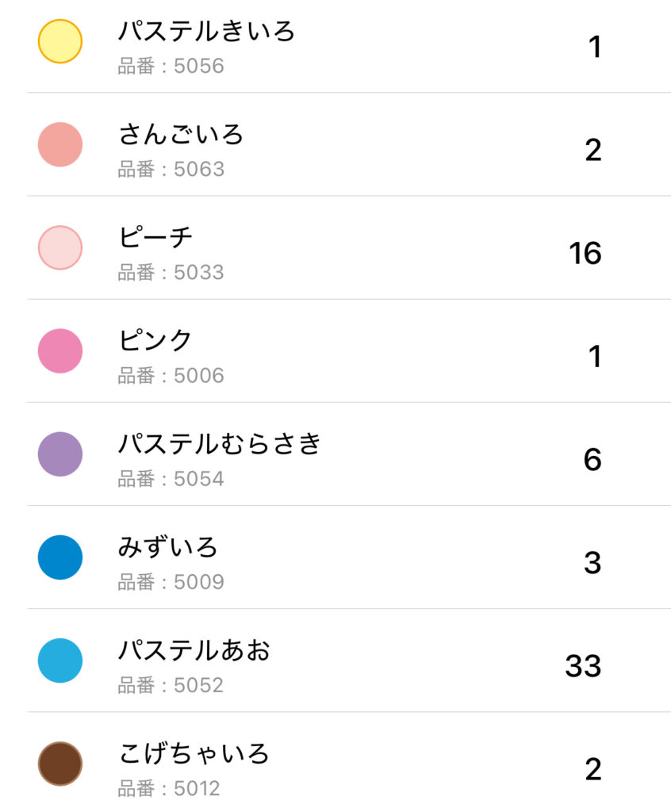671x812 pixels.
Task: Click the light blue パステルあお swatch
Action: coord(60,661)
